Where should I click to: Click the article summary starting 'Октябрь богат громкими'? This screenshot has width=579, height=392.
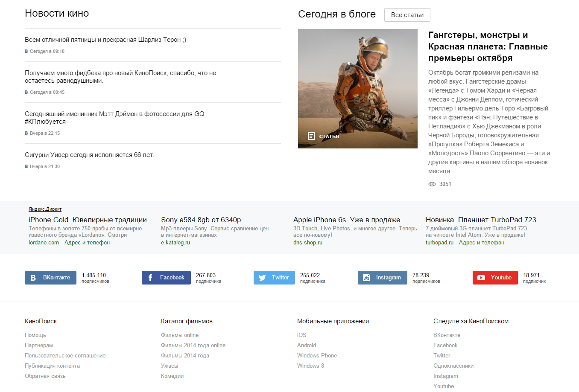[489, 122]
